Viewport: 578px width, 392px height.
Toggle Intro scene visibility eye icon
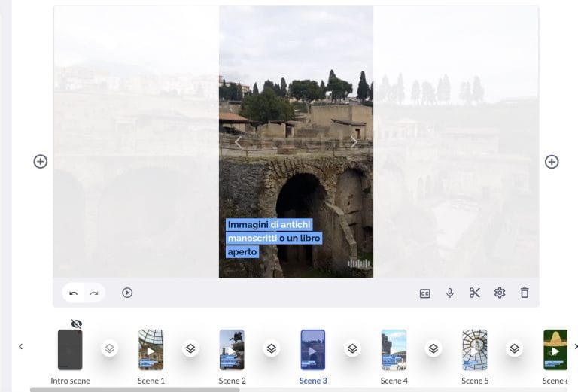click(x=76, y=324)
